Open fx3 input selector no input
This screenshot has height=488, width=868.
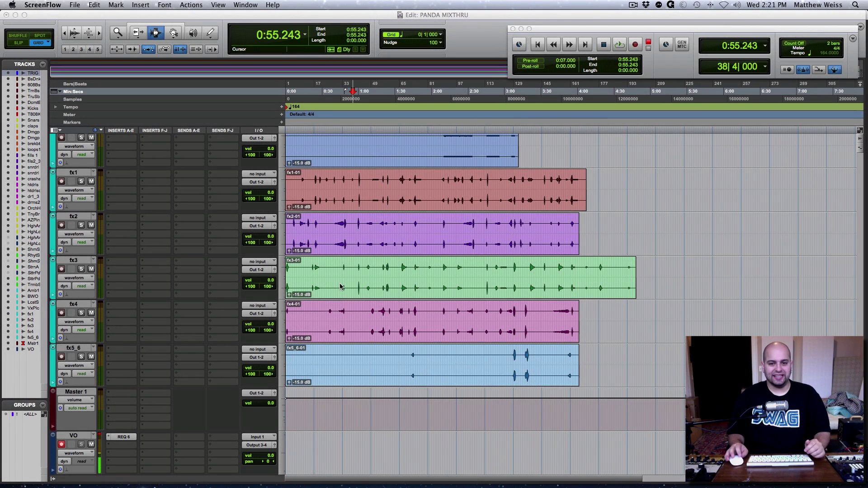click(259, 262)
